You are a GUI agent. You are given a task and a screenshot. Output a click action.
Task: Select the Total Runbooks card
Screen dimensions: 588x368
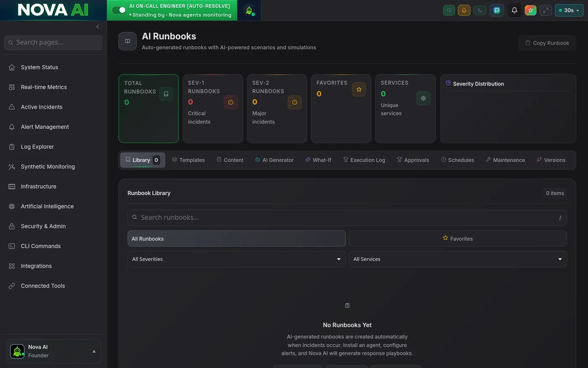click(x=149, y=109)
